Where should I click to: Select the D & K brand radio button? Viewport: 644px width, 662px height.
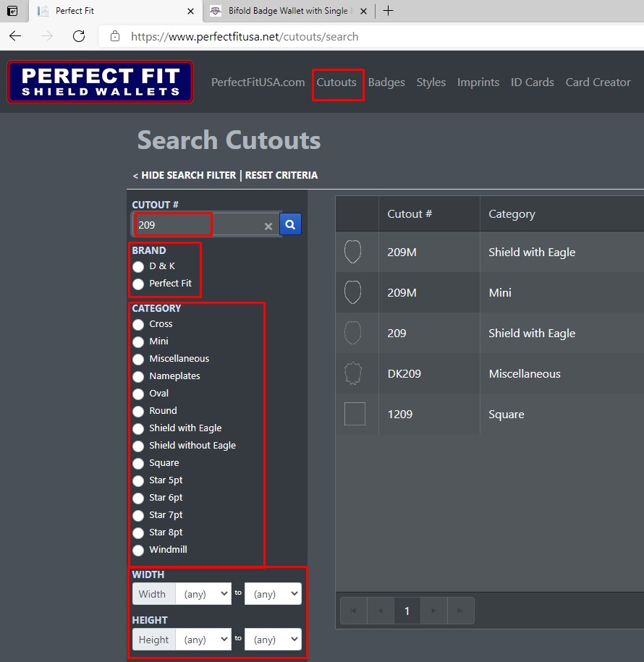138,267
